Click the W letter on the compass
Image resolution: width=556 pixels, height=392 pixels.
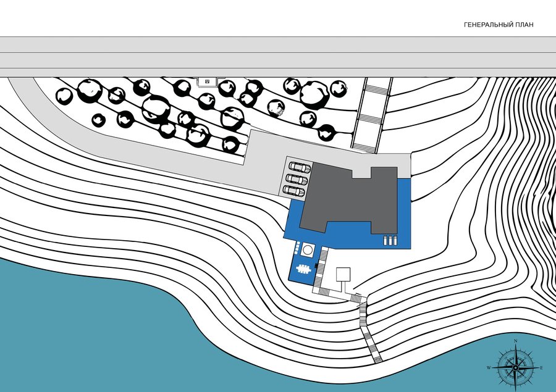489,368
